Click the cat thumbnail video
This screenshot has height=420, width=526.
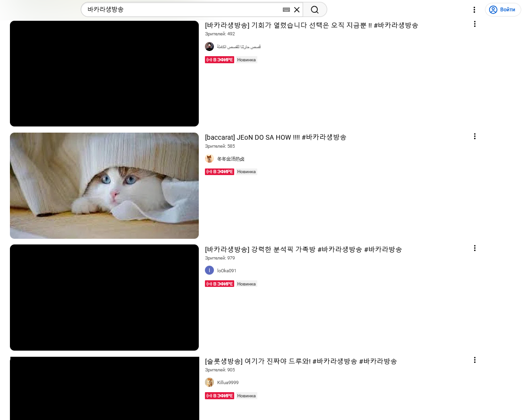pyautogui.click(x=104, y=186)
